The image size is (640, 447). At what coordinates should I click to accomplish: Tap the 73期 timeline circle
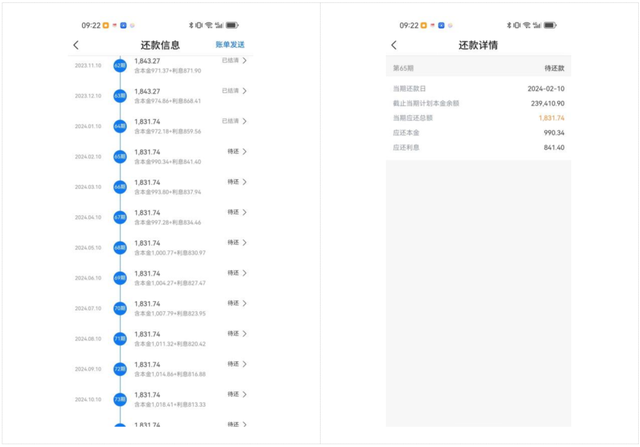tap(120, 399)
